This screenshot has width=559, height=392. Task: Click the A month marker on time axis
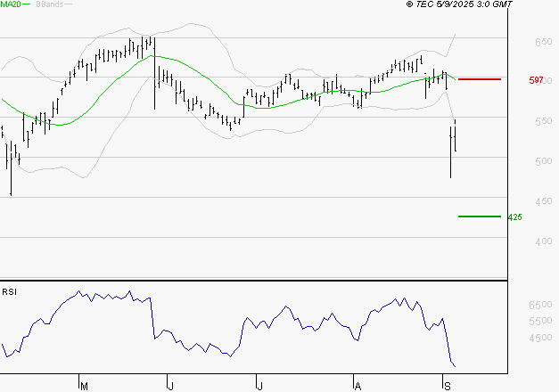(358, 386)
